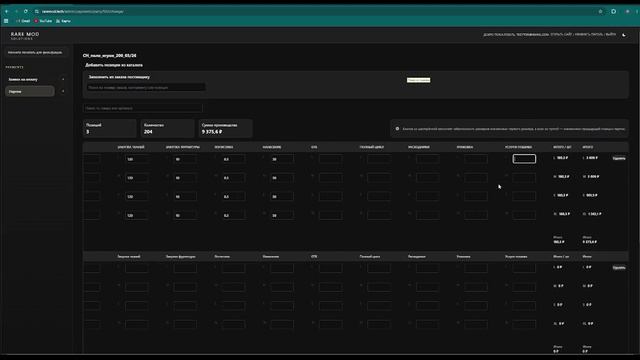Viewport: 640px width, 360px height.
Task: Open the YouTube bookmark
Action: 43,21
